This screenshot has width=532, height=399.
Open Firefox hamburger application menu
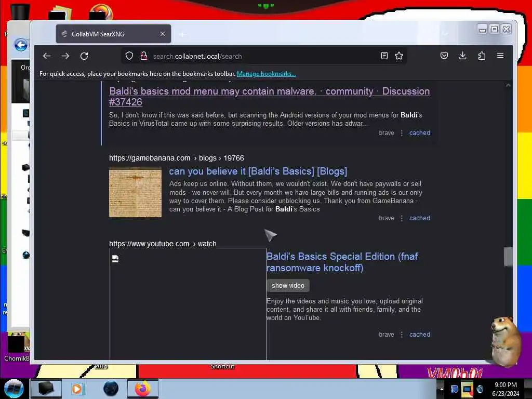click(x=500, y=55)
